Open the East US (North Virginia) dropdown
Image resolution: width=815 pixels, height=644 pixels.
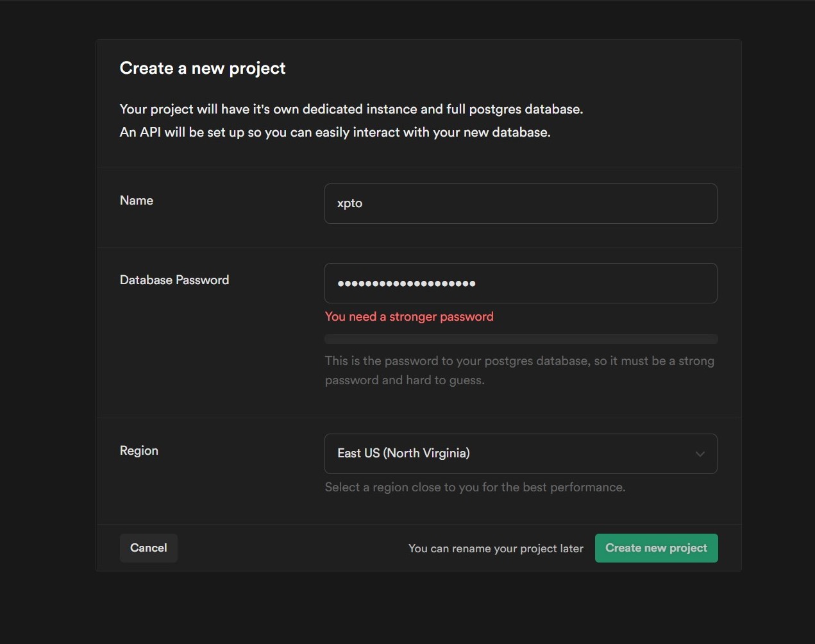(519, 454)
